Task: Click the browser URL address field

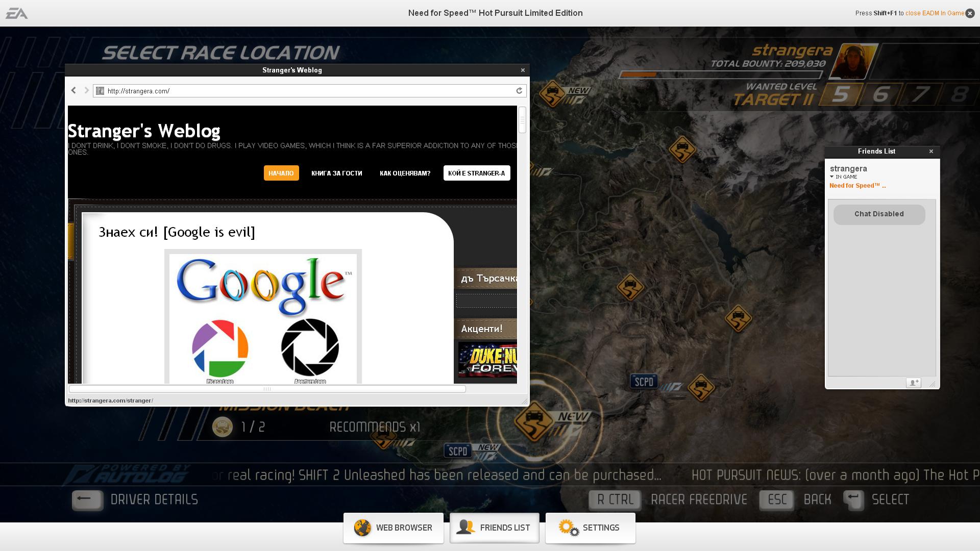Action: click(306, 91)
